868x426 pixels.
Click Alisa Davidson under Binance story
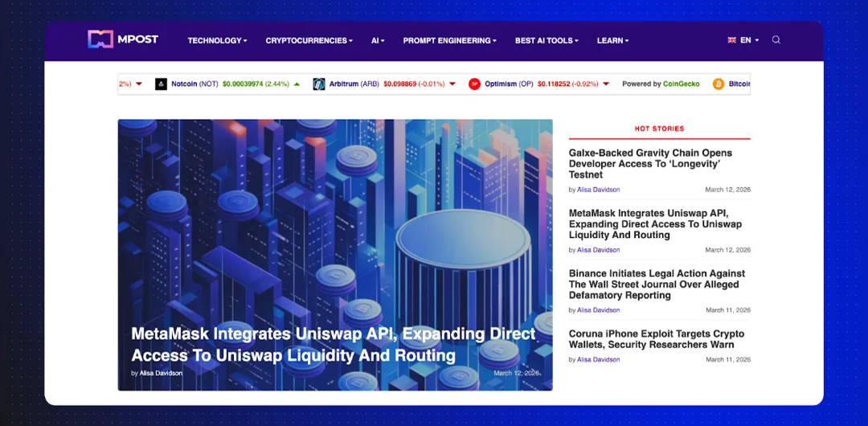599,310
